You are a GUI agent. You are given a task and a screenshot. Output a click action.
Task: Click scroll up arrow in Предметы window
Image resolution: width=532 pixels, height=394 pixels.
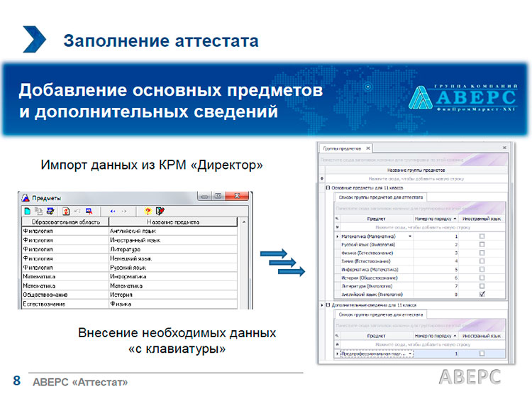pos(243,222)
